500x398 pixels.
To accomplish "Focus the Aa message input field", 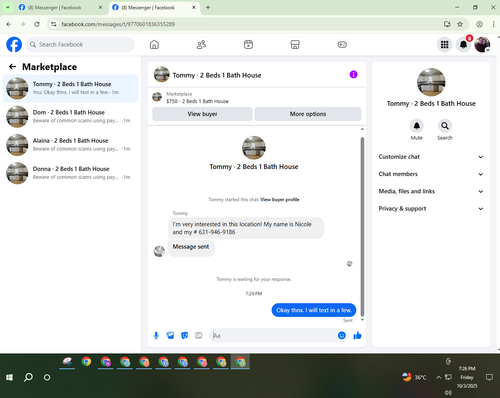I will click(x=273, y=335).
